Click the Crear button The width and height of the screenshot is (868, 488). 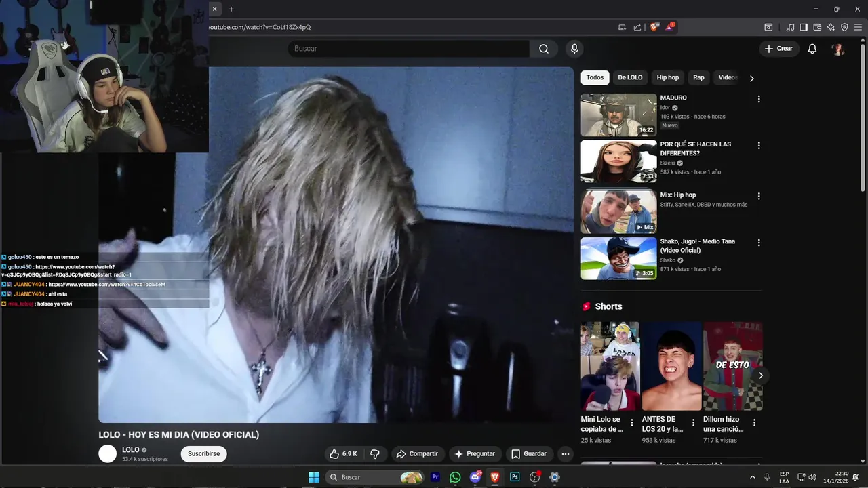point(778,49)
